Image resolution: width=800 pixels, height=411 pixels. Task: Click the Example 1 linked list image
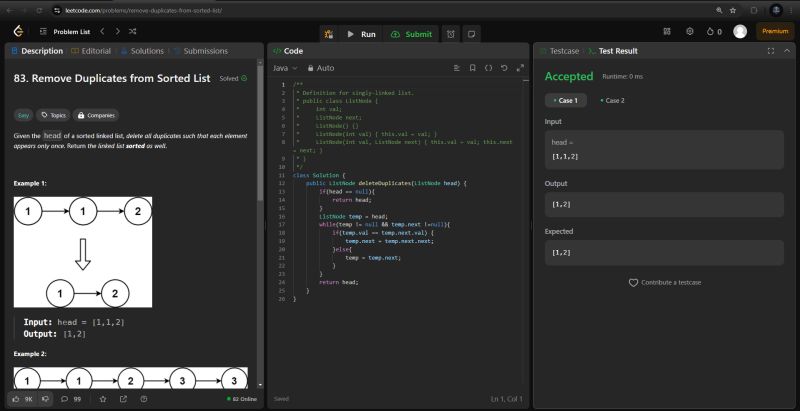coord(83,252)
